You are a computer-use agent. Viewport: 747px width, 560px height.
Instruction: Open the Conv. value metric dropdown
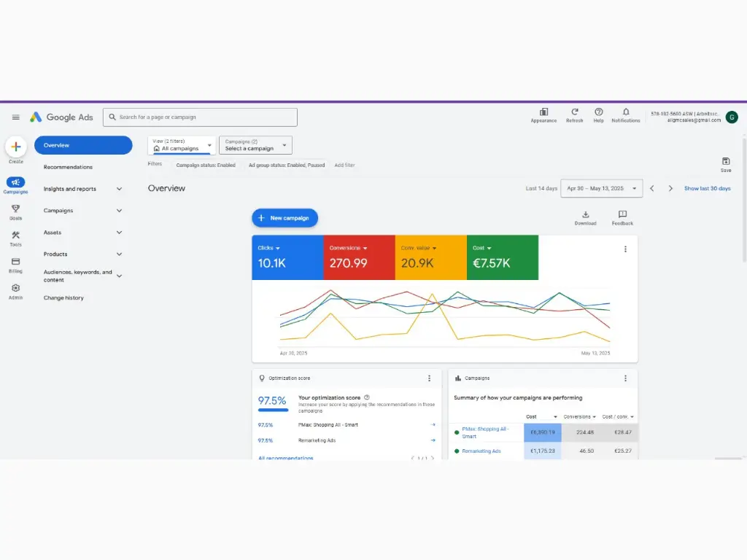419,248
